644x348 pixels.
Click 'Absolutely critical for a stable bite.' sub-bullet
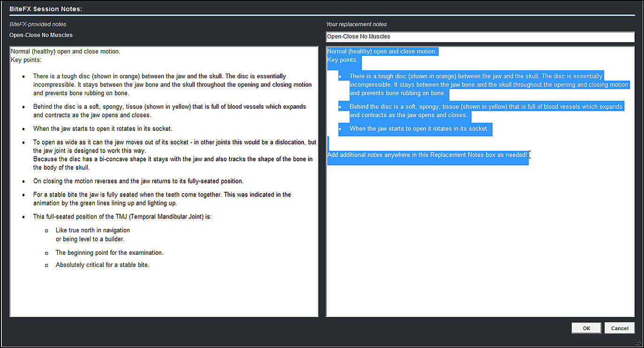click(x=102, y=265)
